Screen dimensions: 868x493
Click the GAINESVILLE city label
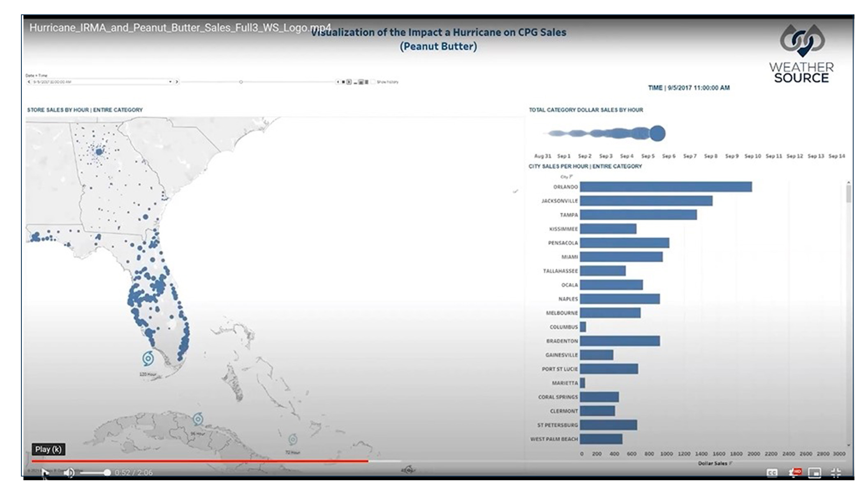tap(561, 355)
